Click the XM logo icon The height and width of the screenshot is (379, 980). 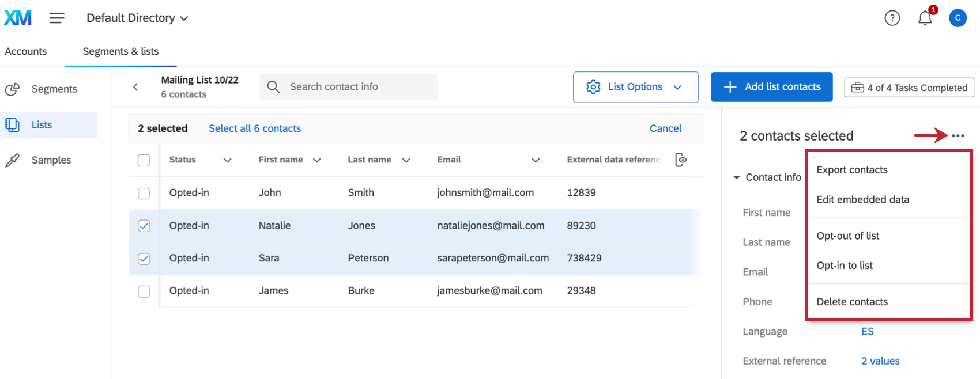click(x=18, y=18)
